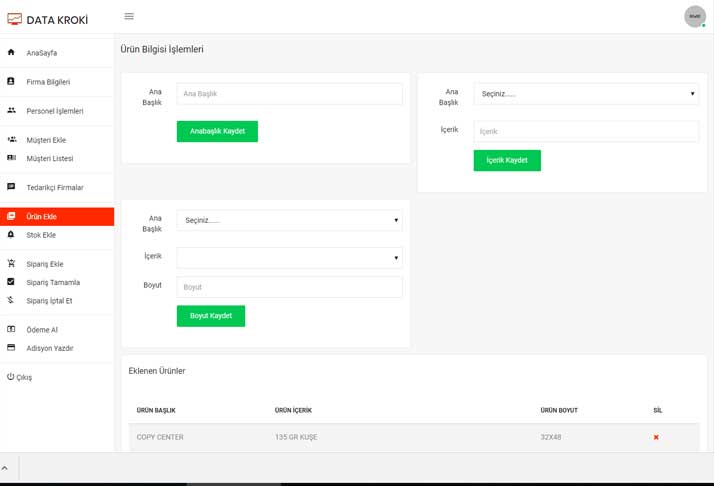
Task: Click the Firma Bilgileri sidebar icon
Action: (11, 81)
